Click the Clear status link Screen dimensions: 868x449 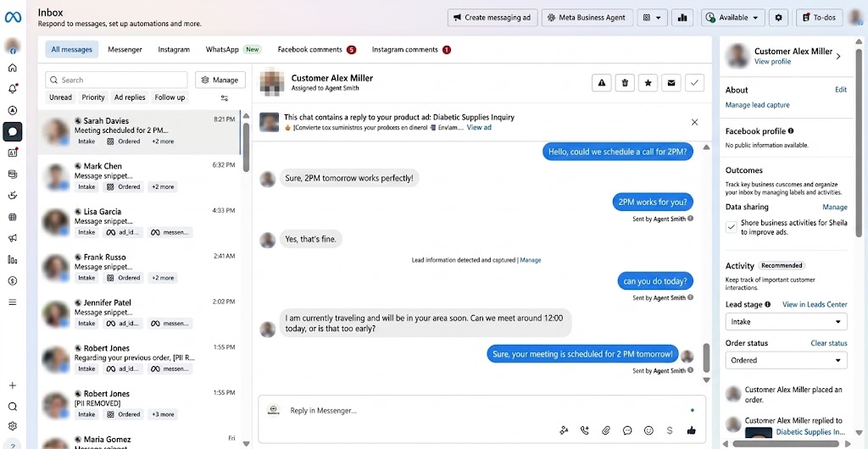tap(829, 343)
